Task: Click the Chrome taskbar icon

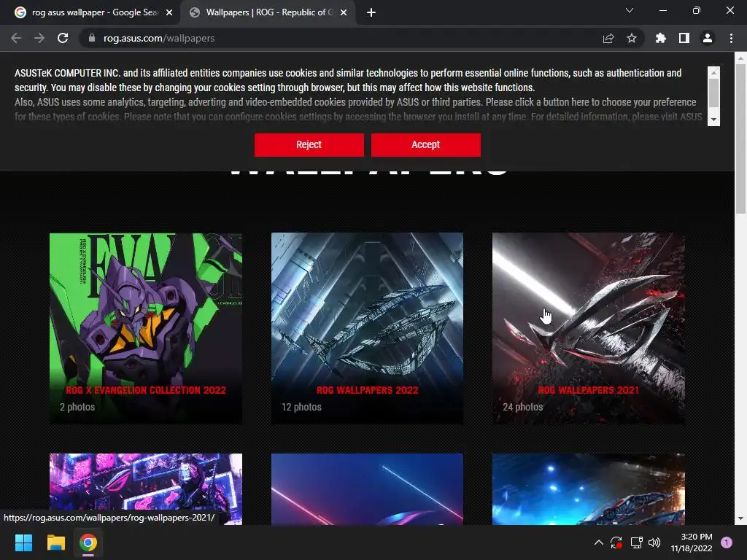Action: 88,542
